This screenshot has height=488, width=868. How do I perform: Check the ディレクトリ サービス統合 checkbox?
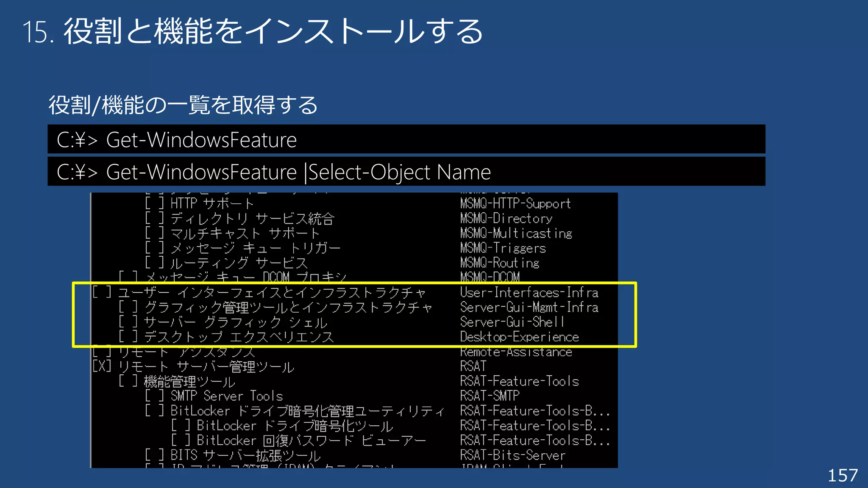[154, 218]
